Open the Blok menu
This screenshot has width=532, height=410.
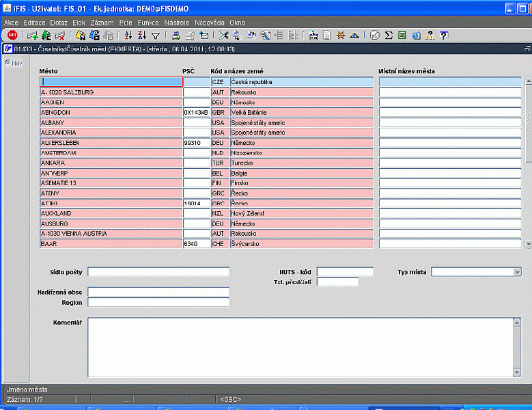pyautogui.click(x=79, y=23)
